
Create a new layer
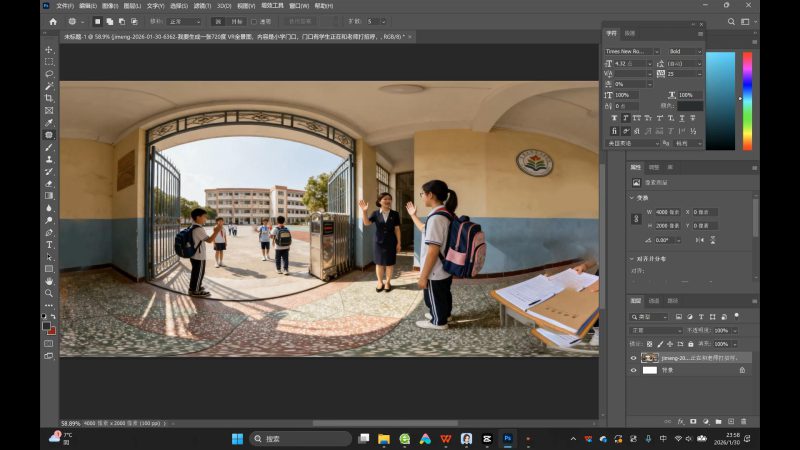[731, 421]
